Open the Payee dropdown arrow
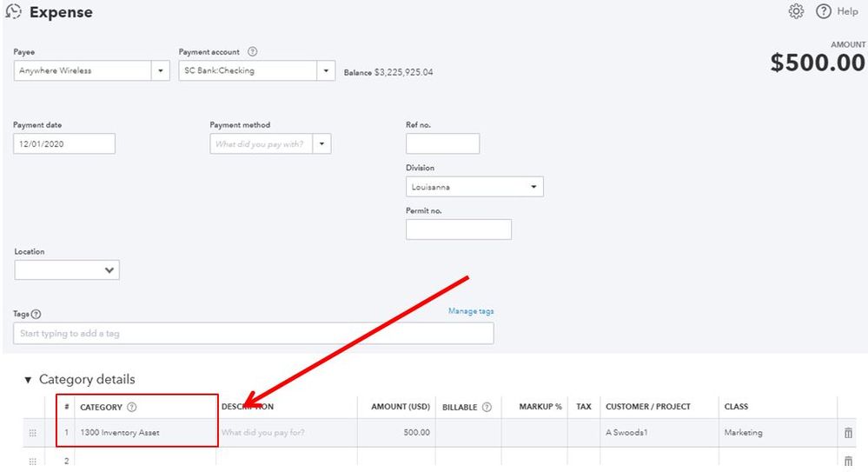Image resolution: width=868 pixels, height=472 pixels. point(160,71)
